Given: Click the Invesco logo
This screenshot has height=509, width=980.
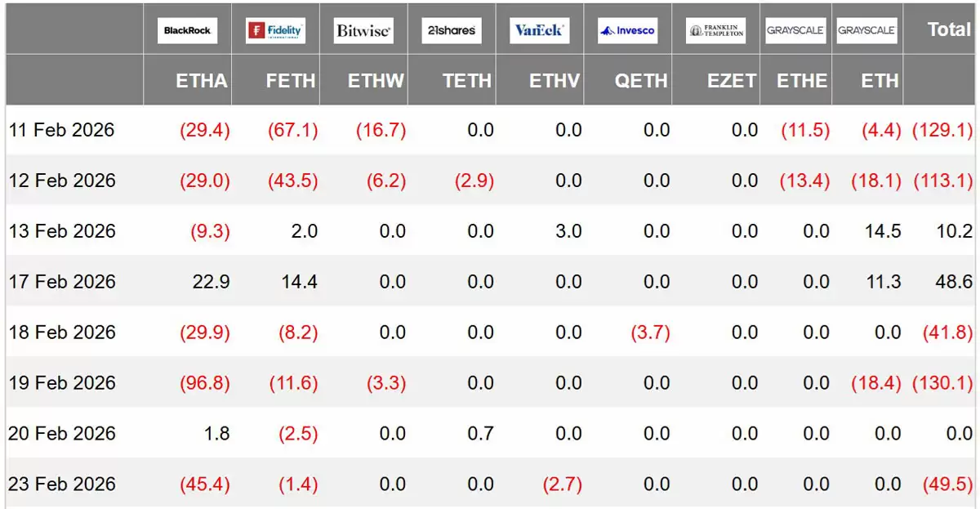Looking at the screenshot, I should pos(627,31).
